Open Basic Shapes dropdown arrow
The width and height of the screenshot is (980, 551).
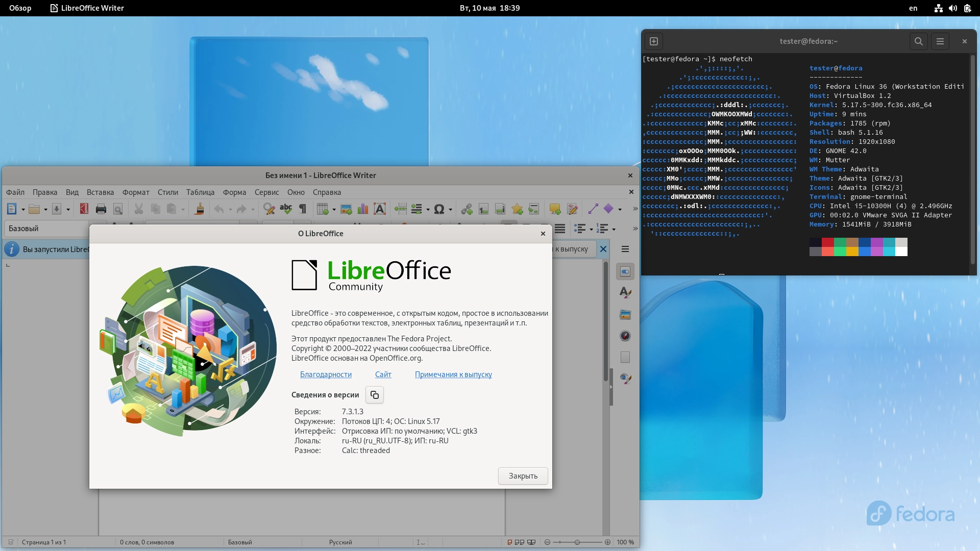pos(620,210)
